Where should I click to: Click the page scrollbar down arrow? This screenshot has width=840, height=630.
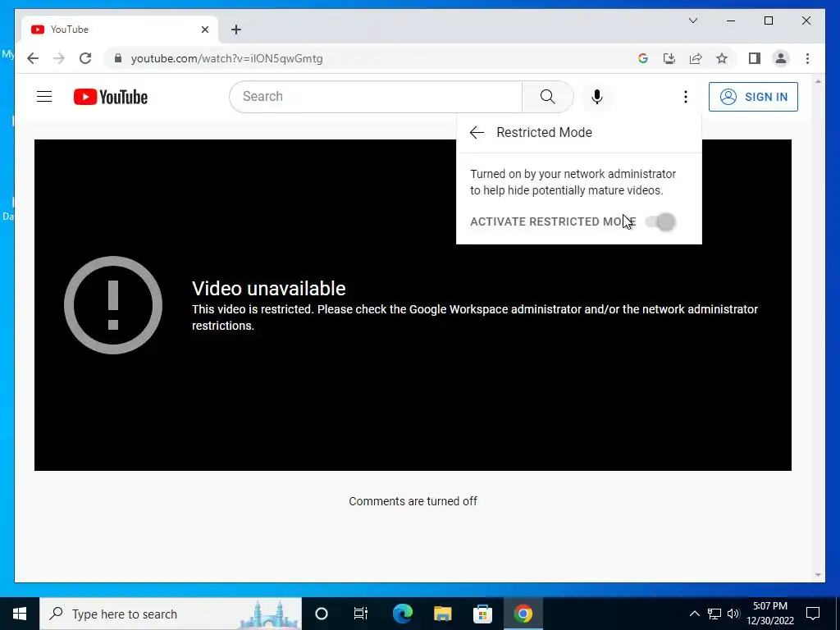tap(818, 575)
